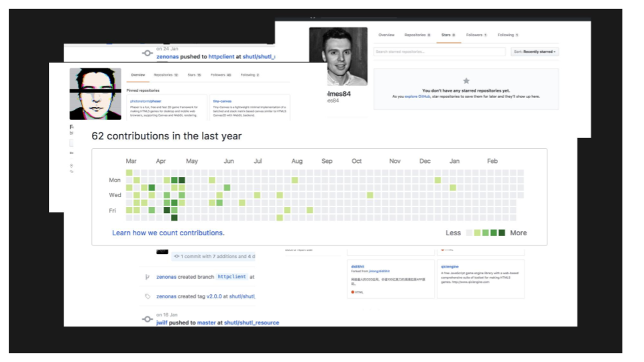
Task: Click the pop-art avatar with black bar
Action: click(x=95, y=94)
